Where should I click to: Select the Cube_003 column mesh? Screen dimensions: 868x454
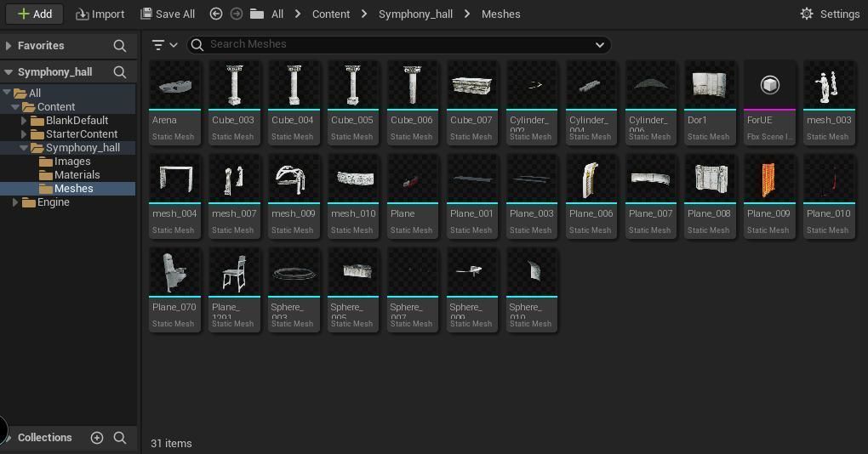pos(235,103)
